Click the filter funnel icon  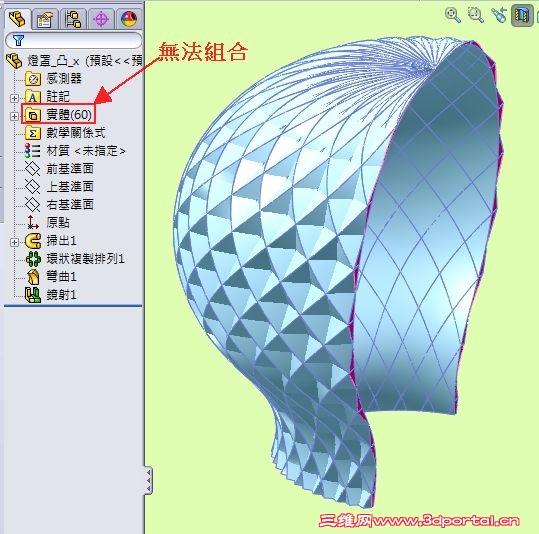click(x=18, y=41)
